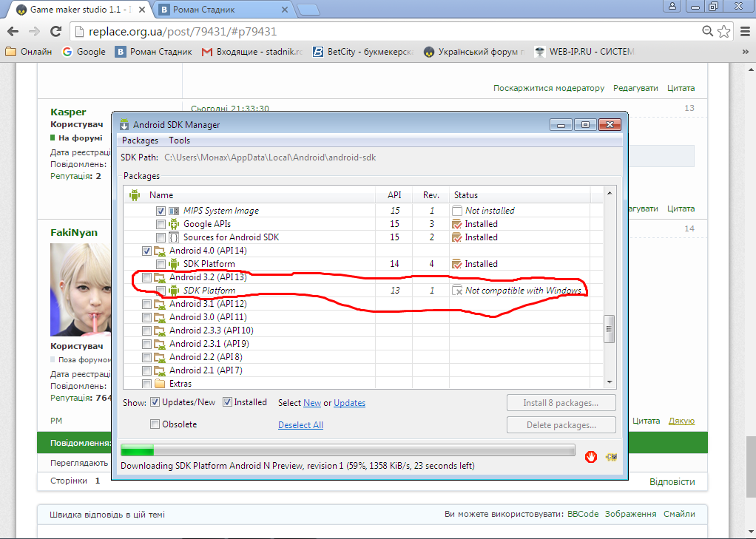Click the Android SDK Manager title bar icon

tap(124, 124)
